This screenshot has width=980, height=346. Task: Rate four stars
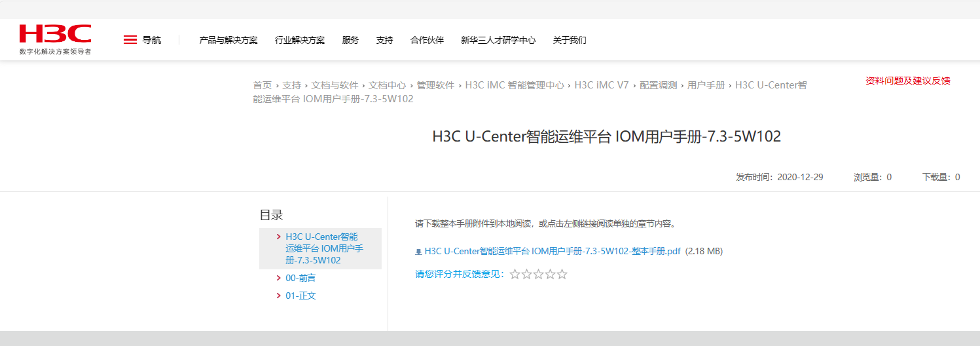tap(550, 275)
